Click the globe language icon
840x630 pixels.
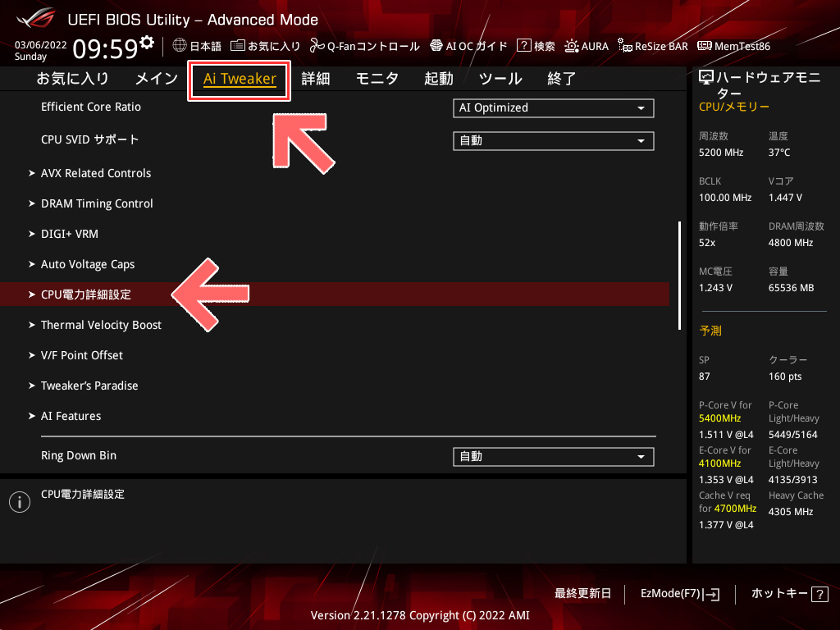pyautogui.click(x=180, y=46)
